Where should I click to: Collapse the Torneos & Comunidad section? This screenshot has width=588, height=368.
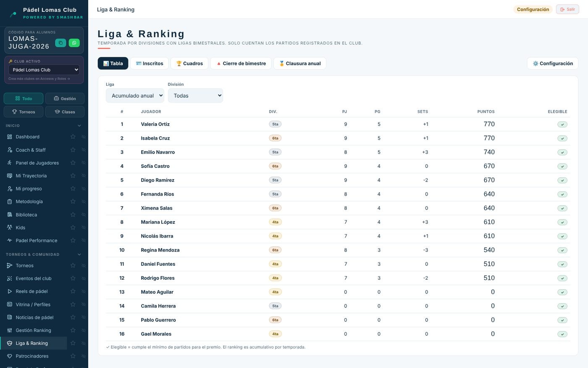pyautogui.click(x=79, y=254)
